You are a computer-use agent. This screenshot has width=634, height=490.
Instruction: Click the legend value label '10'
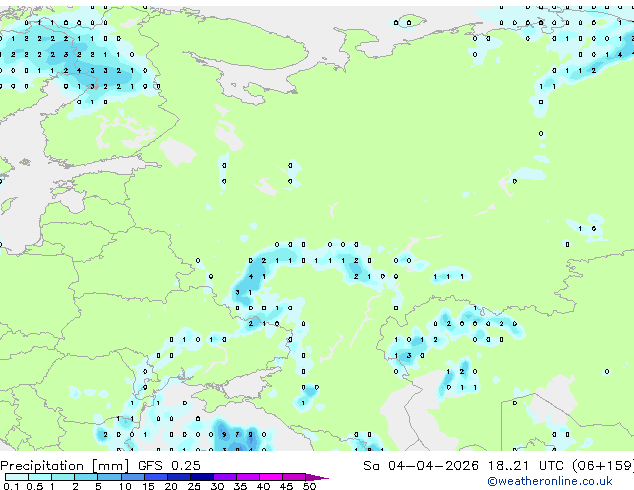[125, 486]
